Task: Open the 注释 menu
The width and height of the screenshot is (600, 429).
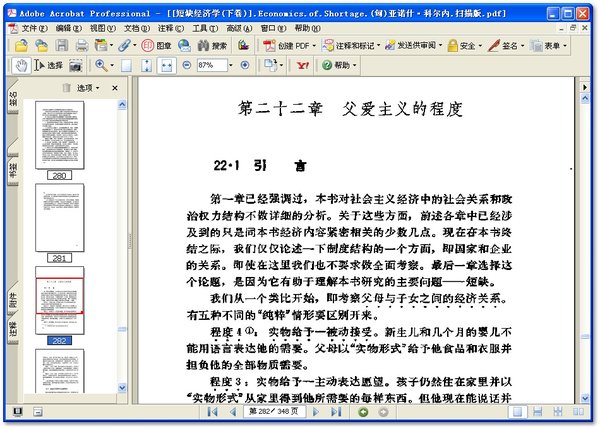Action: tap(171, 28)
